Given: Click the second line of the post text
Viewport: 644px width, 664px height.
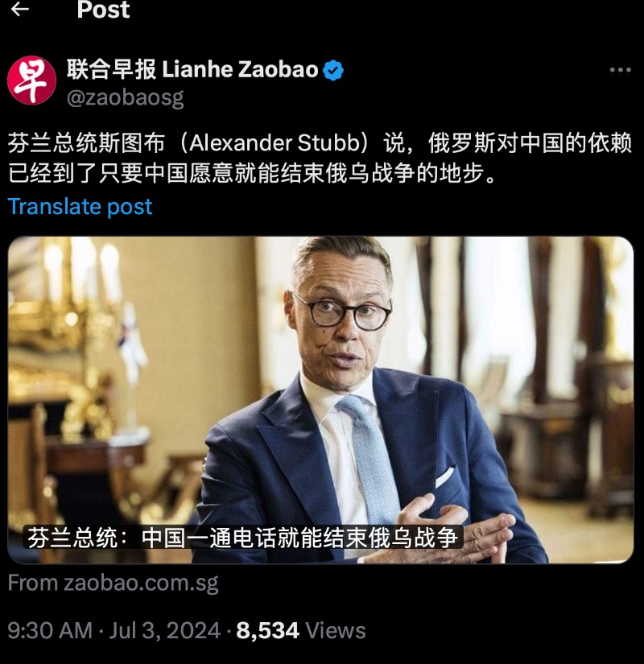Looking at the screenshot, I should point(253,173).
